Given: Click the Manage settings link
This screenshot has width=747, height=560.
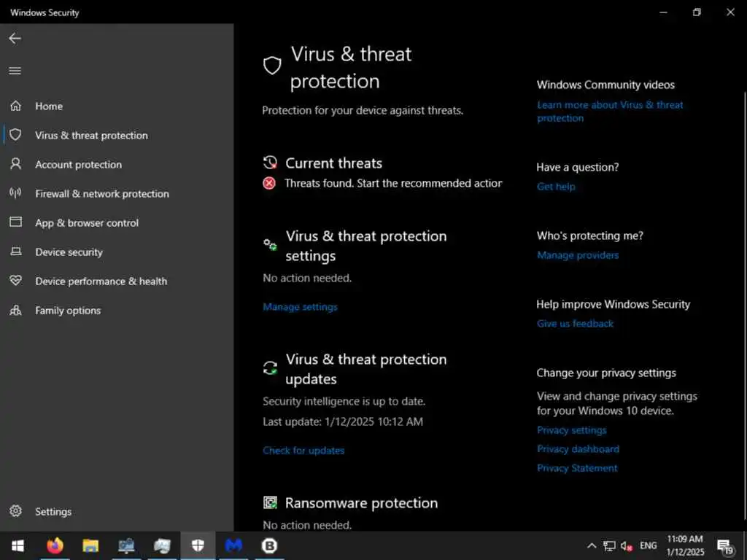Looking at the screenshot, I should coord(300,307).
